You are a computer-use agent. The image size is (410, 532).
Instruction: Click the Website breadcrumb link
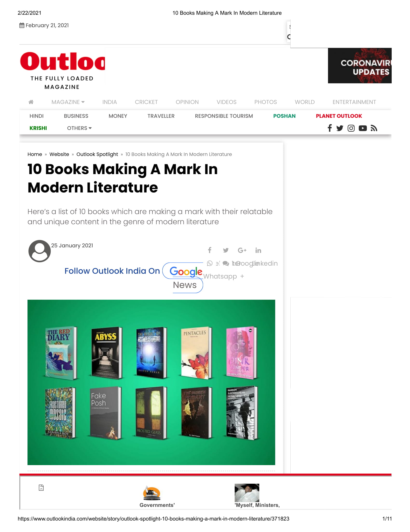tap(59, 154)
